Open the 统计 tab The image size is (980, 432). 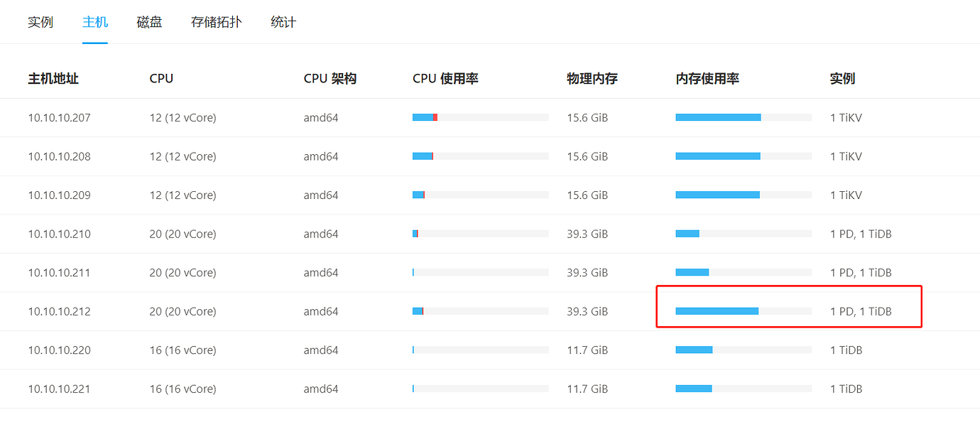[x=283, y=22]
